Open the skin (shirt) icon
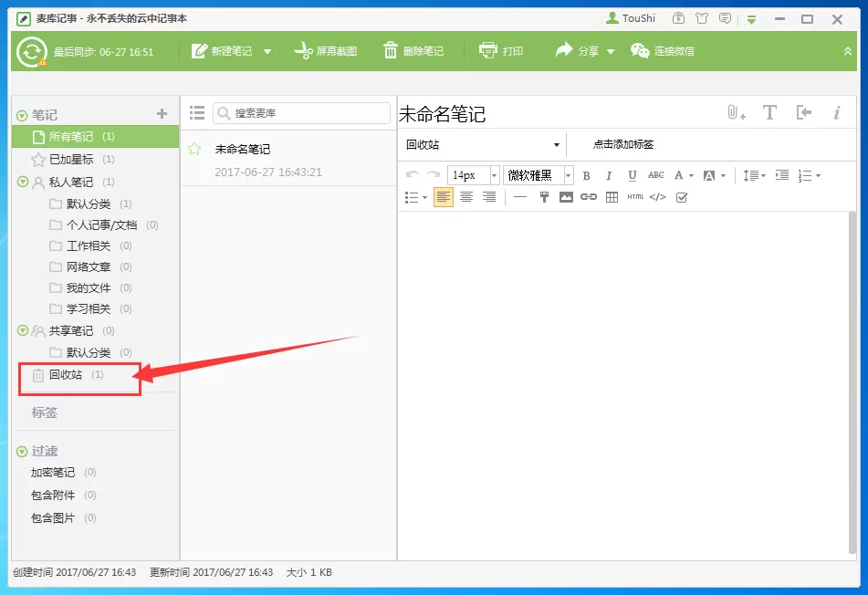868x595 pixels. click(701, 18)
